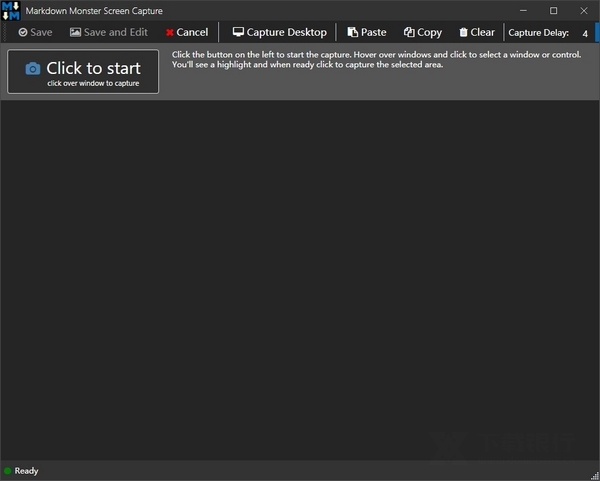Click the Ready status text
The width and height of the screenshot is (600, 481).
click(26, 470)
